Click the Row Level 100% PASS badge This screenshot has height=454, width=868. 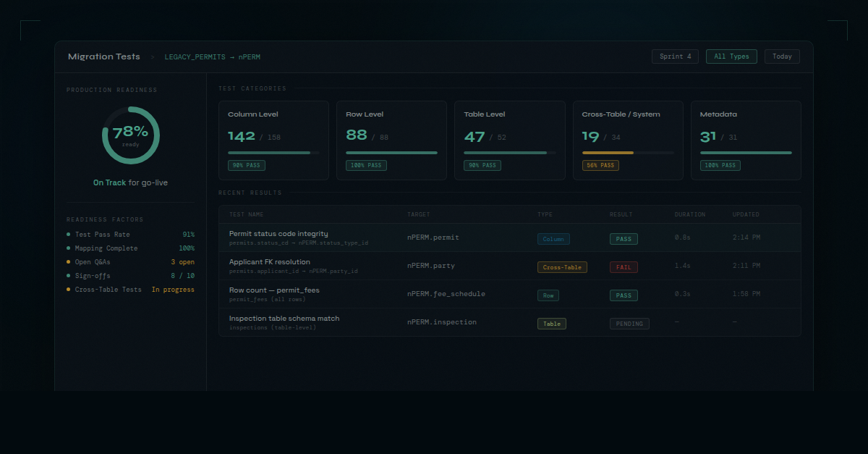[366, 166]
